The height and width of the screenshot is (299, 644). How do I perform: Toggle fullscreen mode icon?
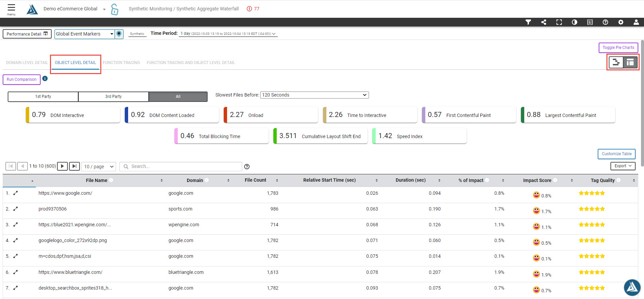click(x=559, y=22)
